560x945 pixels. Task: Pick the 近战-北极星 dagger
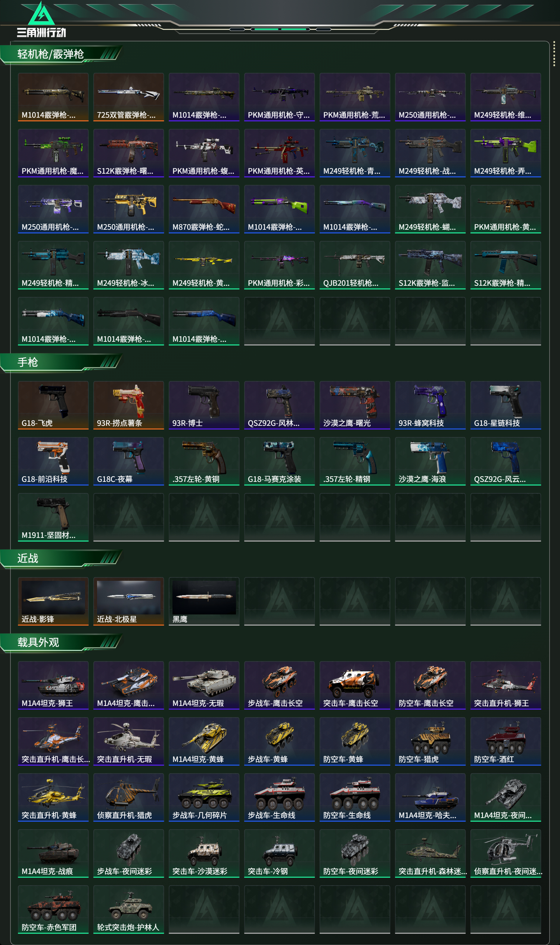pos(129,601)
